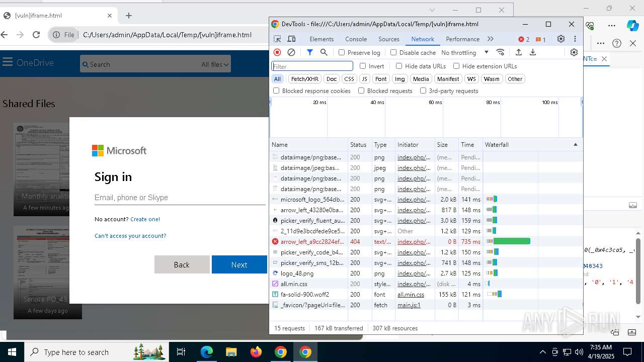Click the main.js:1 initiator link
644x362 pixels.
pos(409,305)
